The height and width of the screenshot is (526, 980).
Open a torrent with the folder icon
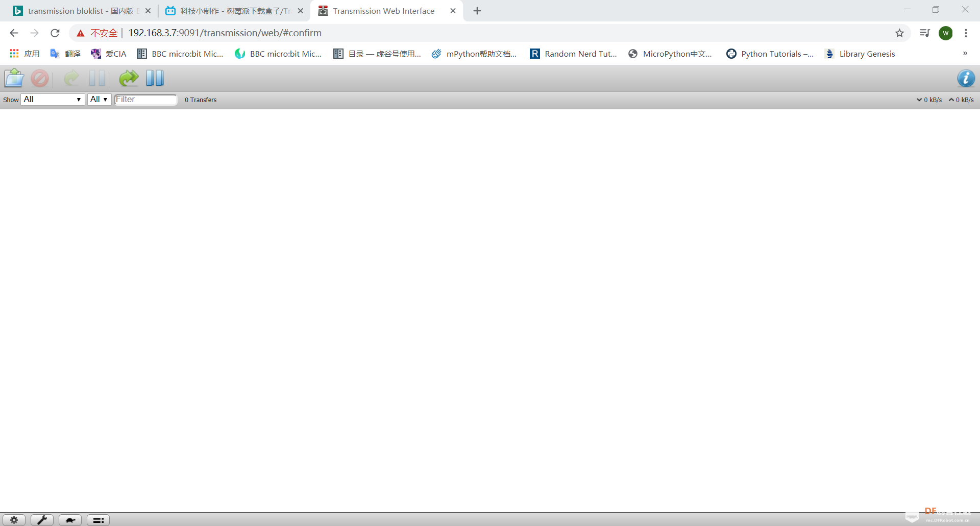click(x=14, y=78)
